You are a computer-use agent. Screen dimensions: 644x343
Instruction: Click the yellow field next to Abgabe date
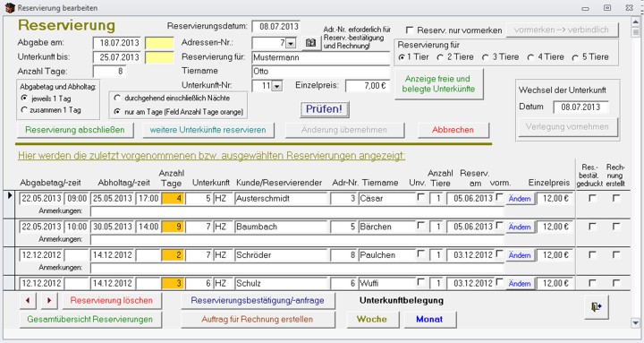(159, 43)
